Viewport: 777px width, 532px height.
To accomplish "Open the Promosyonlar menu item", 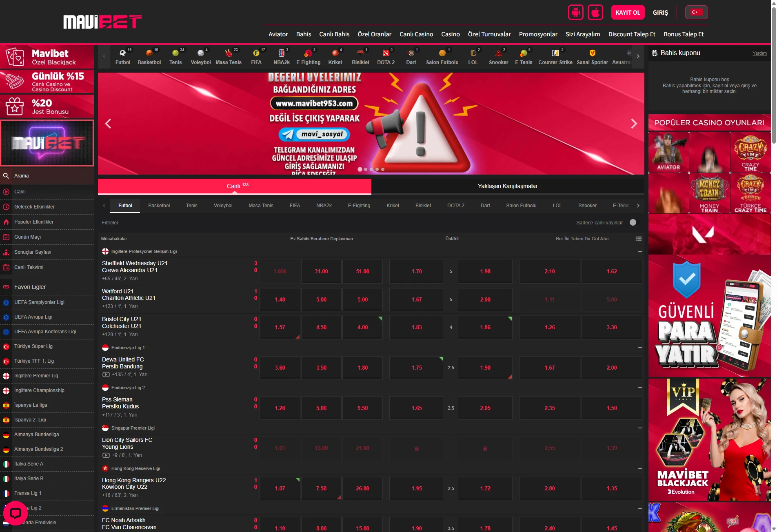I will click(x=538, y=34).
